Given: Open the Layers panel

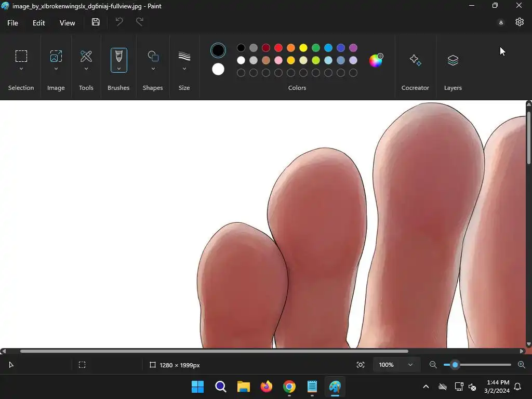Looking at the screenshot, I should point(453,60).
